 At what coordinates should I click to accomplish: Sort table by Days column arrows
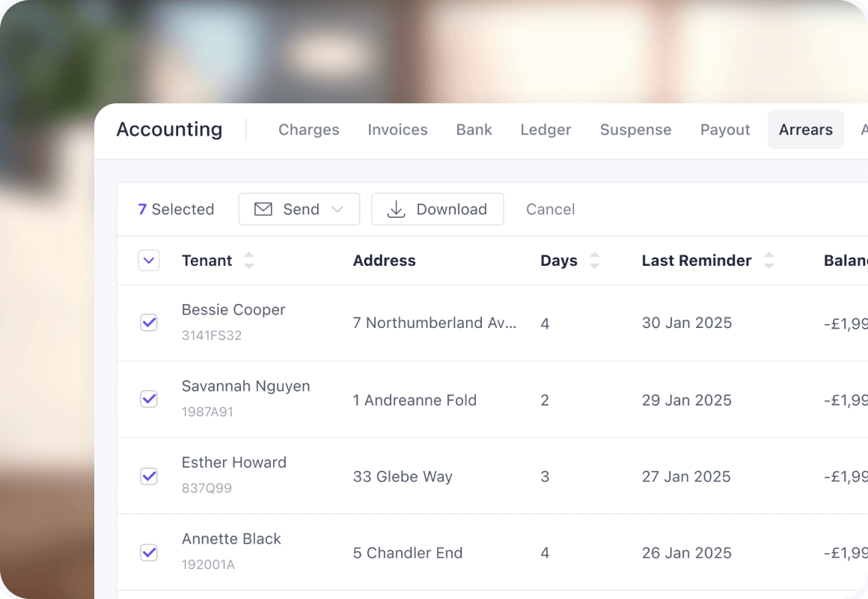pyautogui.click(x=595, y=261)
